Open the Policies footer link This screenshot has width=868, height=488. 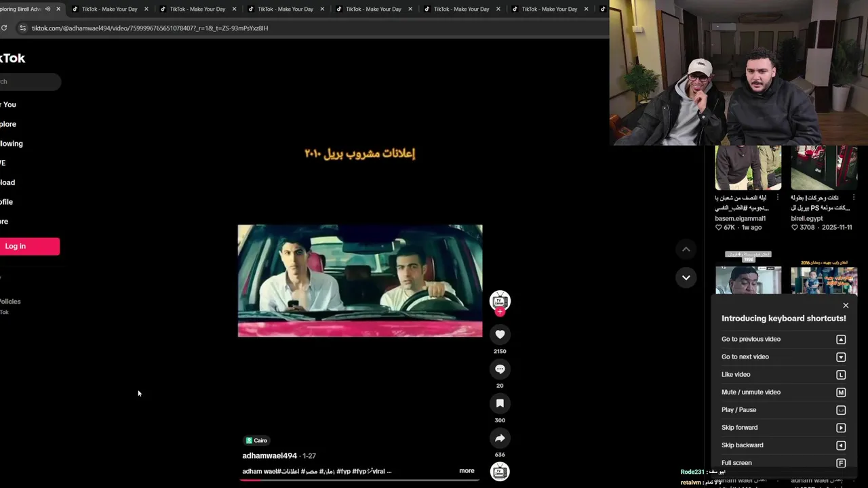click(10, 302)
